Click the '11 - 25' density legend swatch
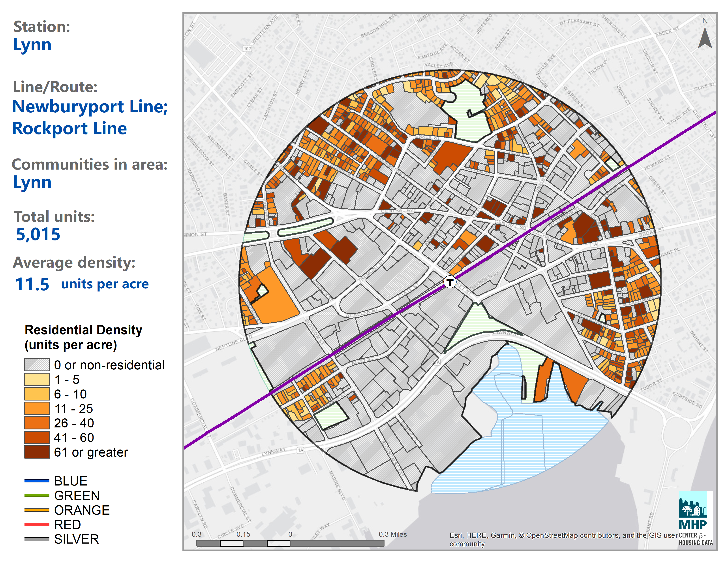 click(37, 409)
